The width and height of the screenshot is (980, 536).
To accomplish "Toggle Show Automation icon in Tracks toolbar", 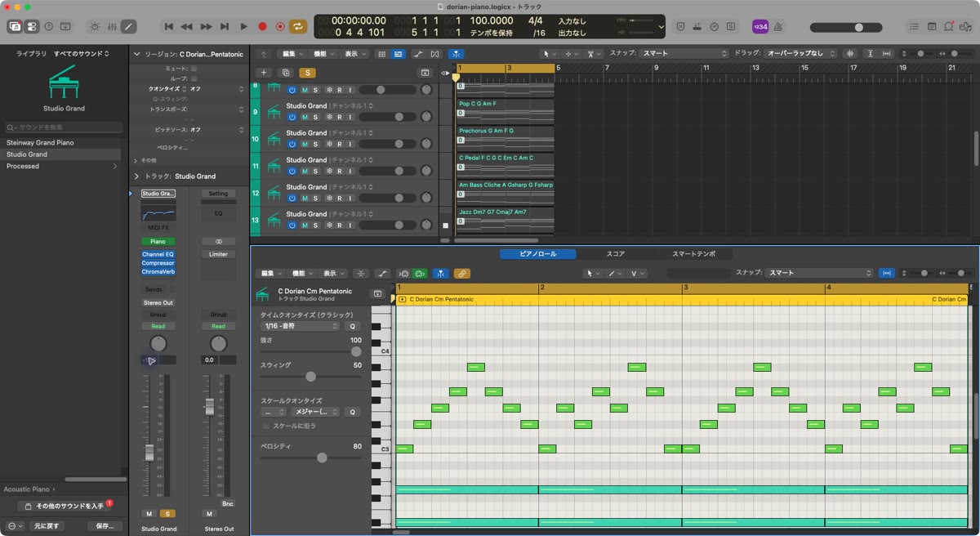I will 418,54.
